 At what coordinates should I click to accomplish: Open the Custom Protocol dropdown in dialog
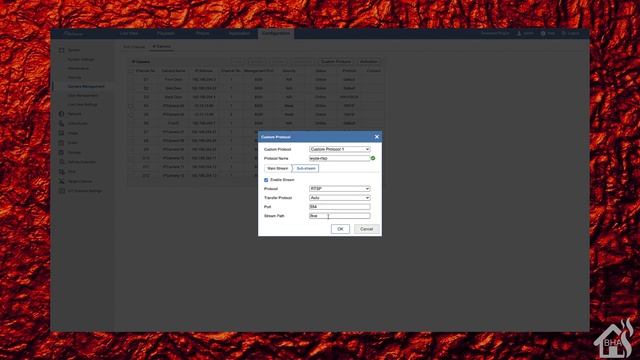pos(340,149)
